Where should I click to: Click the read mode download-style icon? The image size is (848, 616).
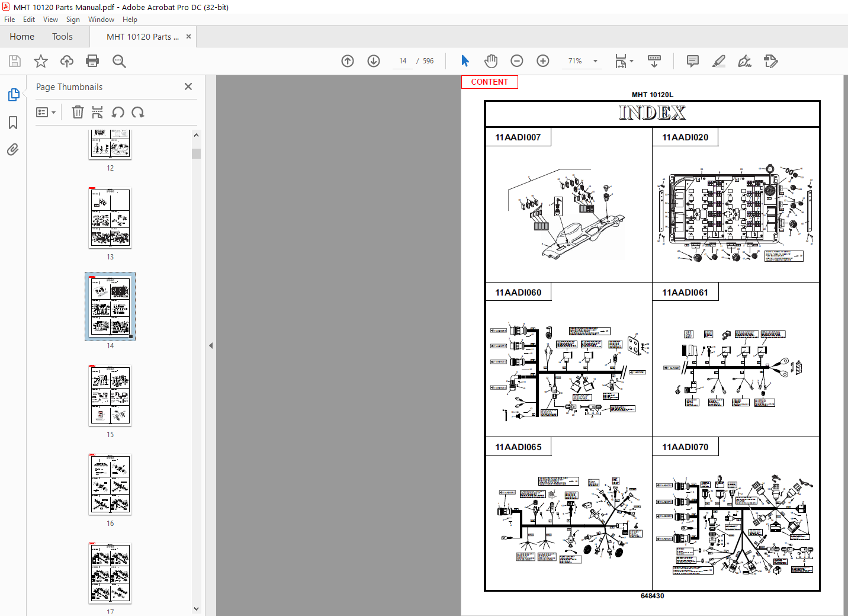(654, 61)
